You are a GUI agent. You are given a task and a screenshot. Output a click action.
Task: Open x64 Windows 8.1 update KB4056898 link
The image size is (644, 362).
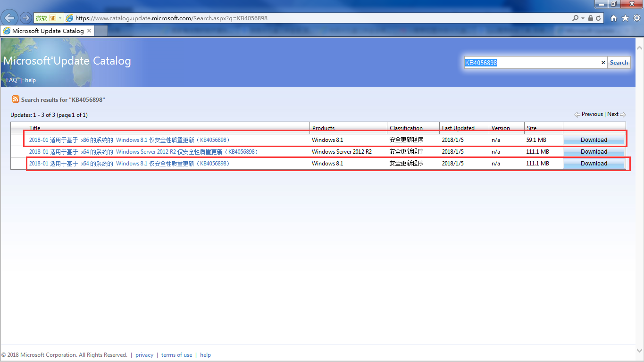(x=129, y=164)
